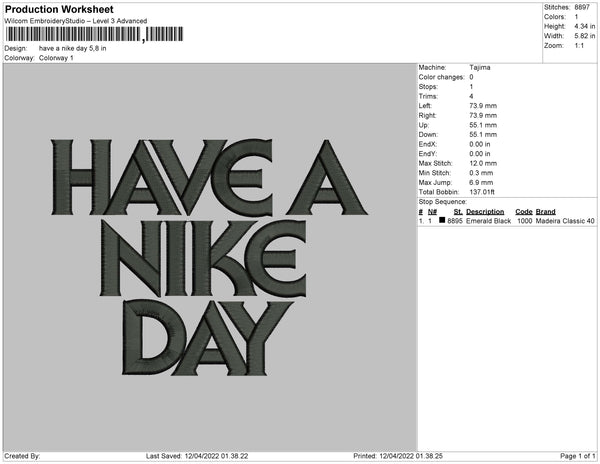Click the stitch count 8895 in stop sequence

point(455,221)
